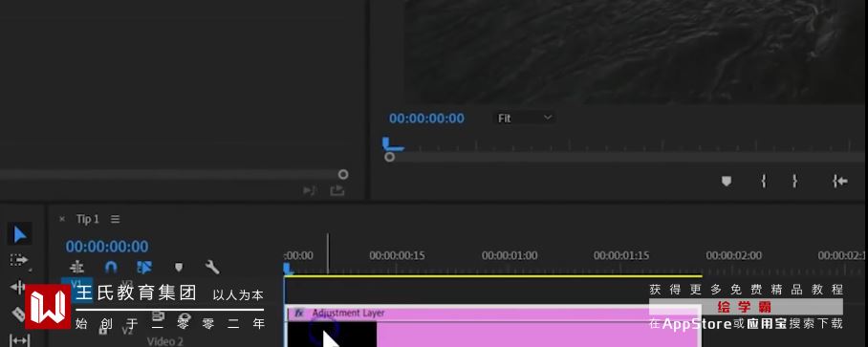Click timeline ruler at 00:00:01:15
Screen dimensions: 868x347
pos(621,255)
